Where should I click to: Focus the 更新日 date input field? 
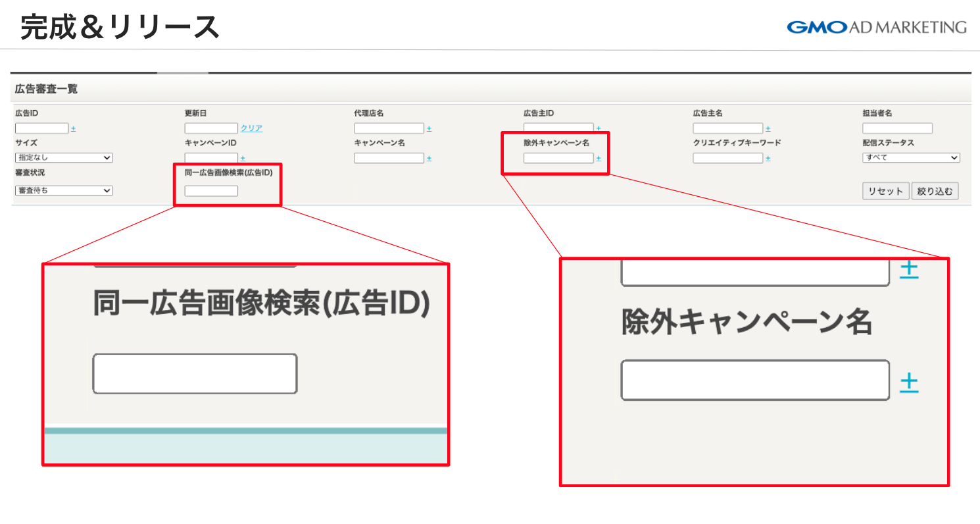211,128
